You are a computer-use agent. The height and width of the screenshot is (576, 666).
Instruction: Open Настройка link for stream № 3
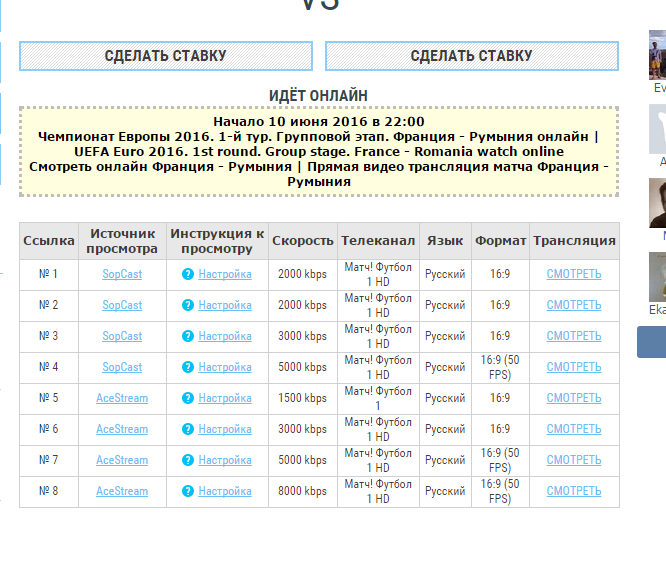click(225, 336)
